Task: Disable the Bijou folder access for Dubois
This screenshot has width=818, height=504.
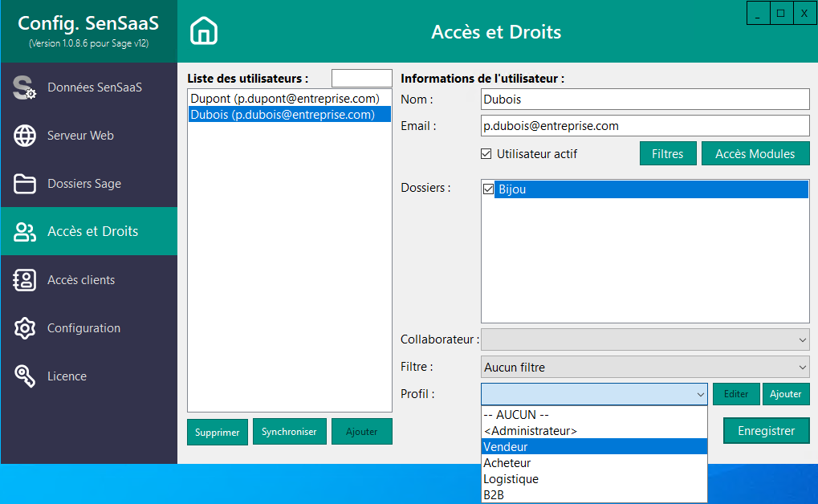Action: point(490,188)
